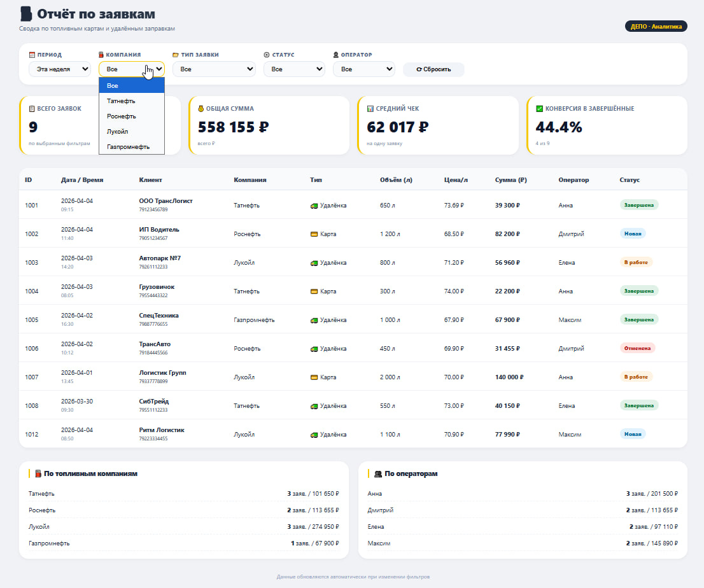Screen dimensions: 704x588
Task: Open the Статус filter dropdown
Action: pyautogui.click(x=295, y=69)
